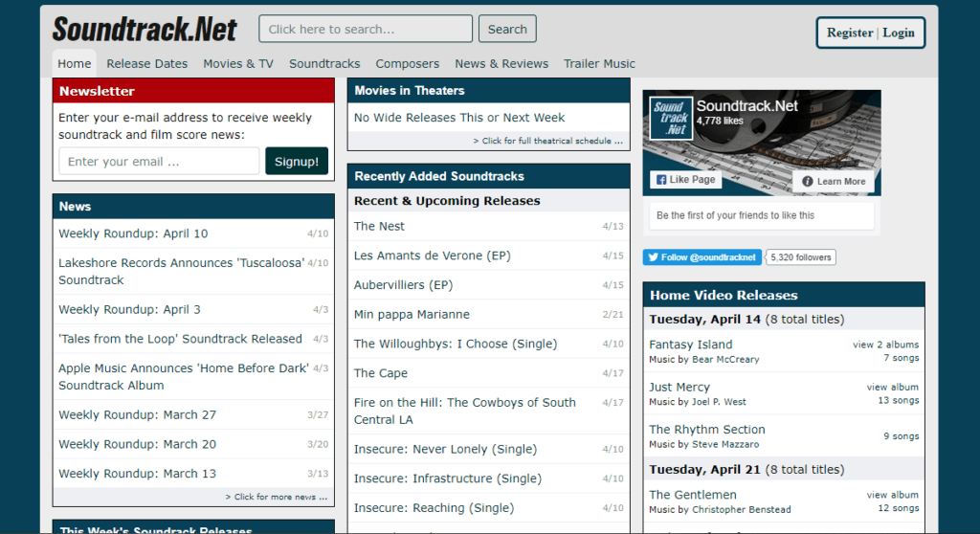
Task: Open the Trailer Music section
Action: [599, 63]
